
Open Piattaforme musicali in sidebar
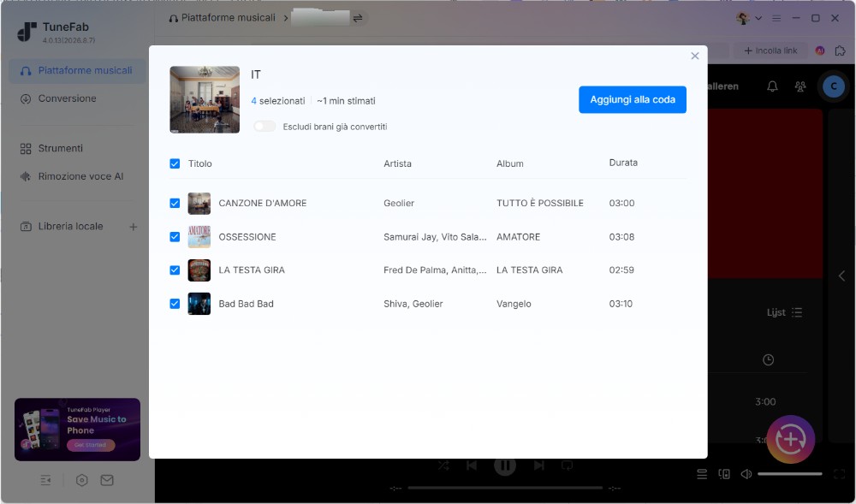pyautogui.click(x=78, y=70)
